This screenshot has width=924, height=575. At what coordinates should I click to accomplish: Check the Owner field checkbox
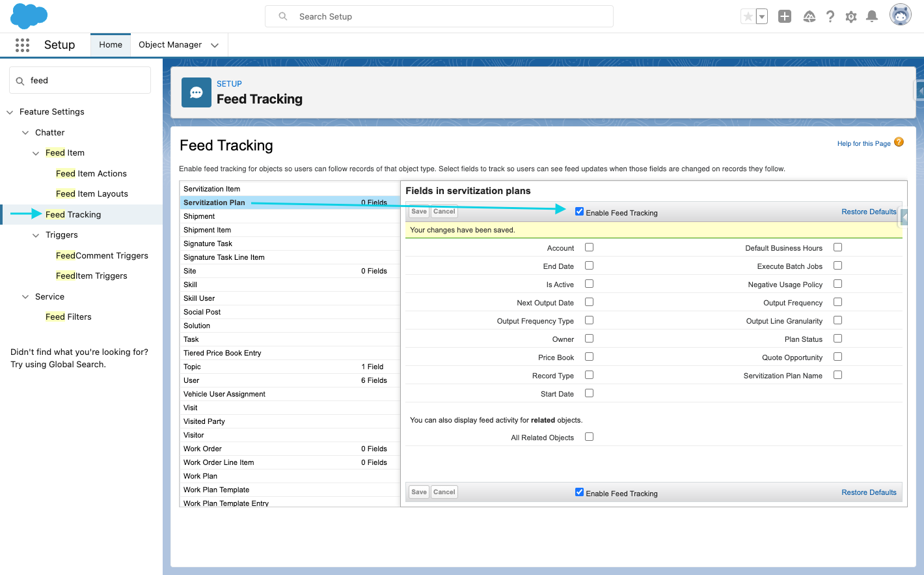[x=589, y=339]
